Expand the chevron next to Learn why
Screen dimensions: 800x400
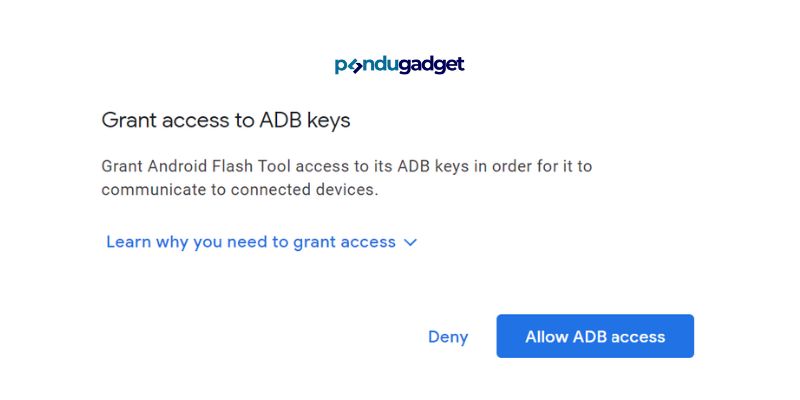tap(410, 242)
